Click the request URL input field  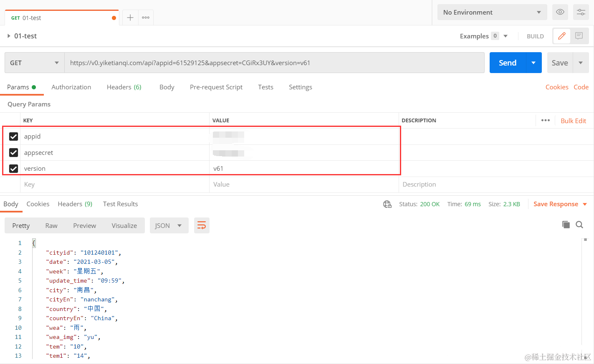click(x=274, y=63)
